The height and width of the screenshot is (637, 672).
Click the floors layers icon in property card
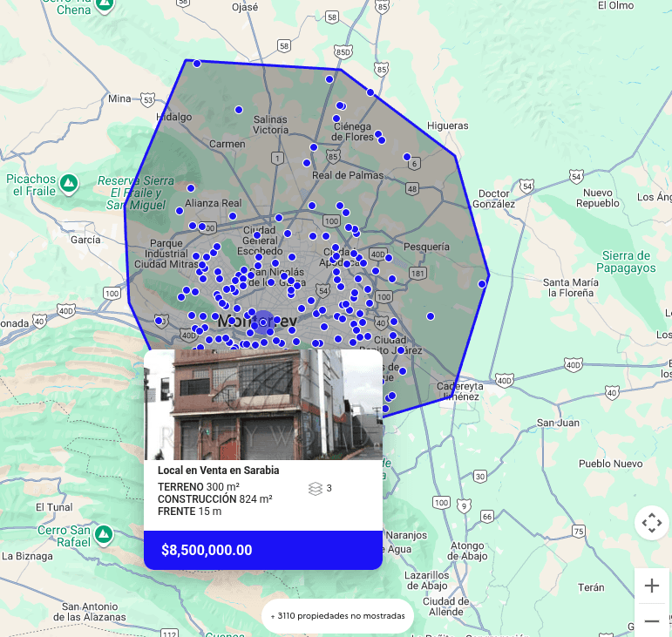click(x=316, y=489)
